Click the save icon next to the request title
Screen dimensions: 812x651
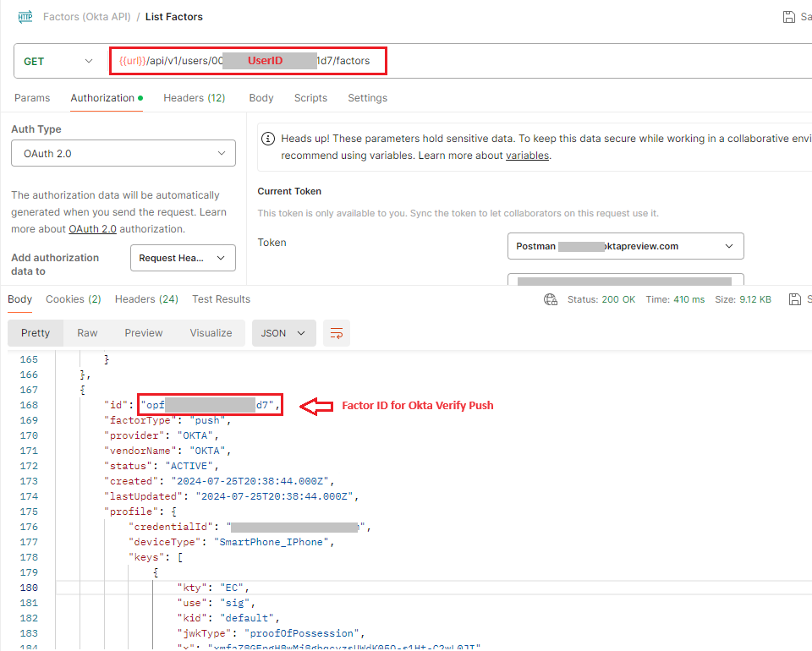788,17
